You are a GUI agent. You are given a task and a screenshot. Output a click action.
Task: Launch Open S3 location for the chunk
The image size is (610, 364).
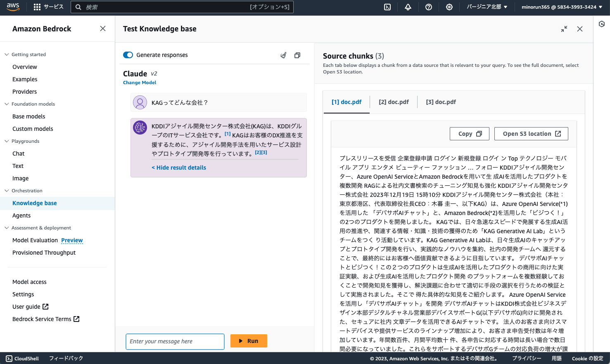click(531, 133)
